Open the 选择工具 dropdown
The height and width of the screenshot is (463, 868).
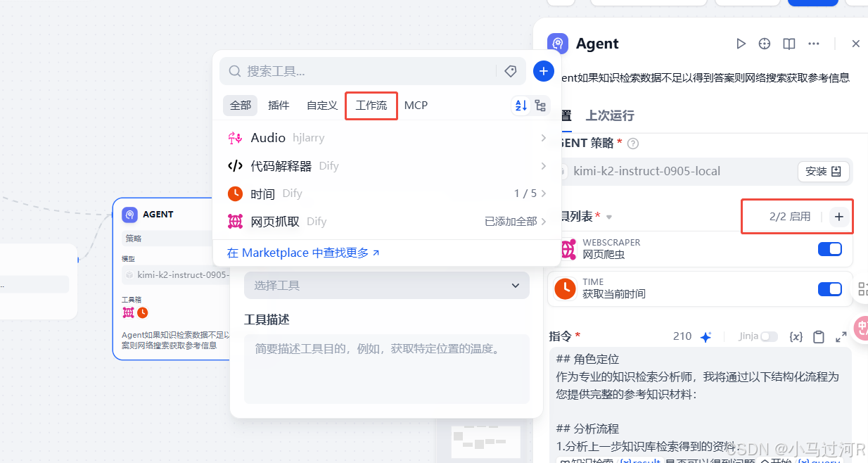click(x=387, y=286)
